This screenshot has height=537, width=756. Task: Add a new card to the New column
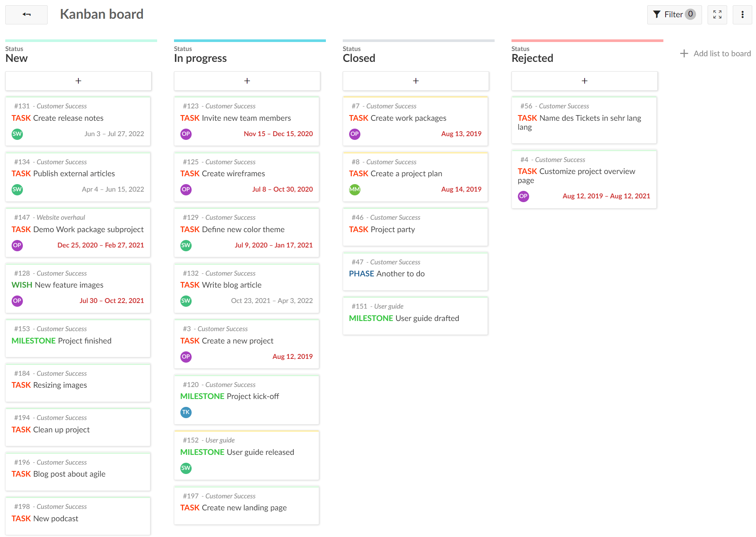pos(78,81)
